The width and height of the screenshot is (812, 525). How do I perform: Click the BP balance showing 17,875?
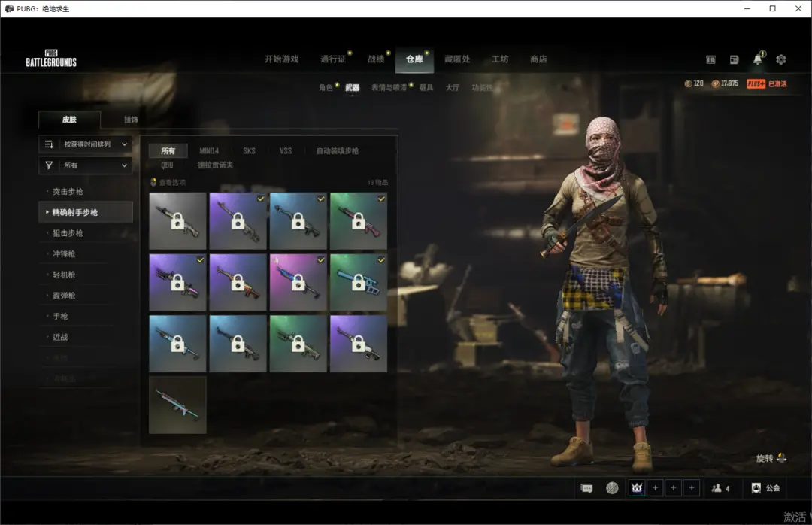coord(725,83)
